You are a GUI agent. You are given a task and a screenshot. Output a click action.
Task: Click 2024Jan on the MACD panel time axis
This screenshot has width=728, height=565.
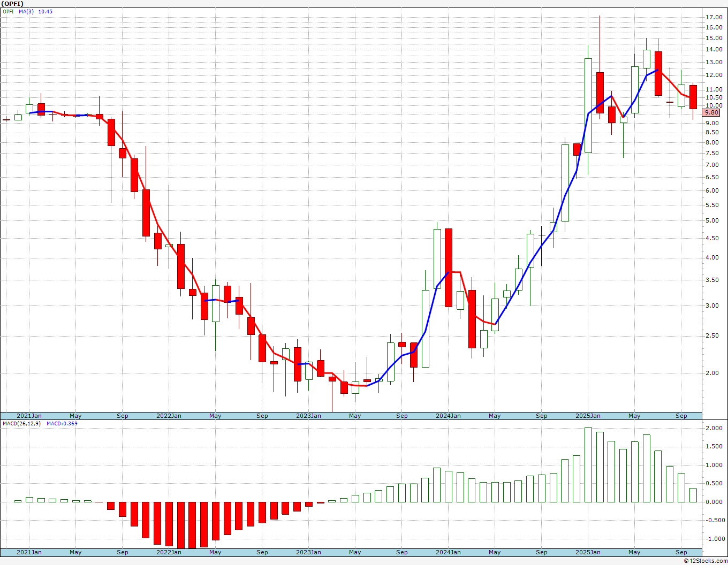pyautogui.click(x=448, y=552)
